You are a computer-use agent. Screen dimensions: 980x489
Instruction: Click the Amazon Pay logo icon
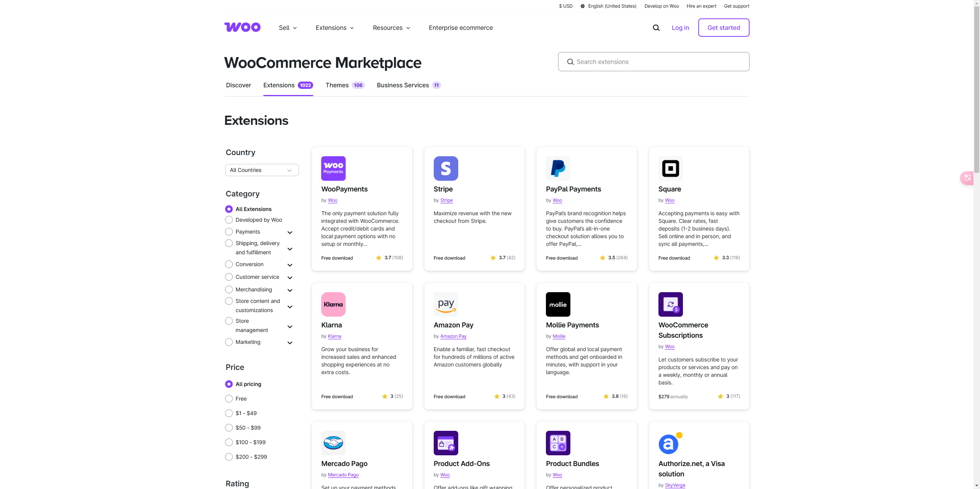click(446, 304)
